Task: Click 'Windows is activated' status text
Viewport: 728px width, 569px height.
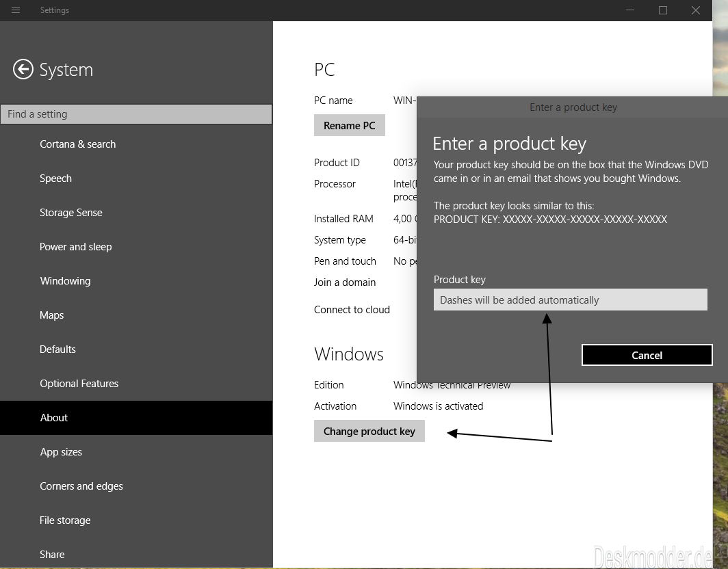Action: pyautogui.click(x=439, y=406)
